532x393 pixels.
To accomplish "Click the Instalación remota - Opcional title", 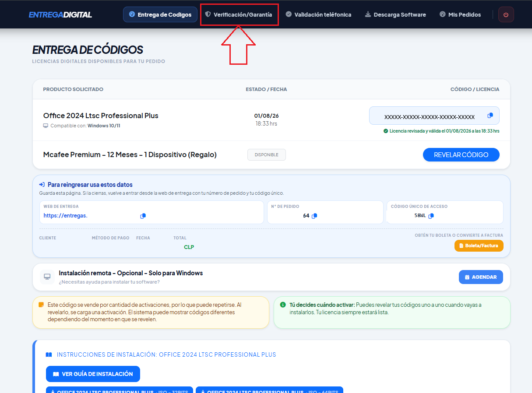I will (x=131, y=273).
